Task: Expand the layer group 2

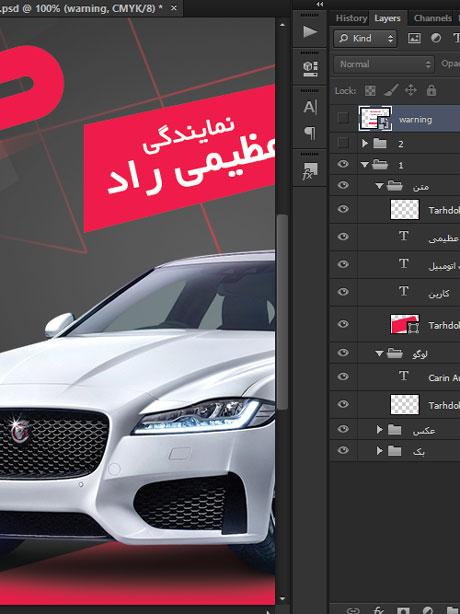Action: pos(365,143)
